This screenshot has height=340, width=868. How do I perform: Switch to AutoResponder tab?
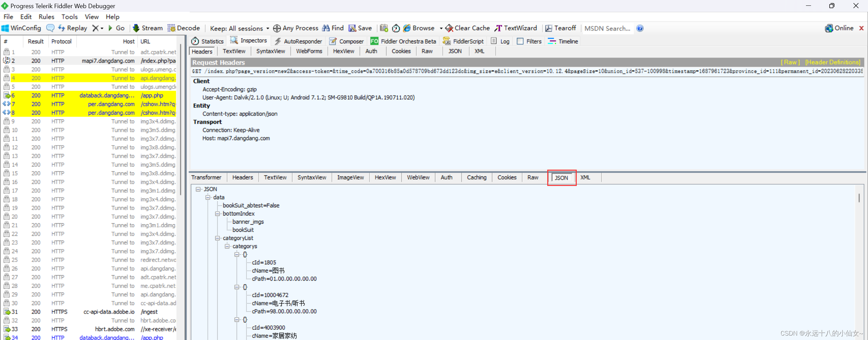point(298,41)
